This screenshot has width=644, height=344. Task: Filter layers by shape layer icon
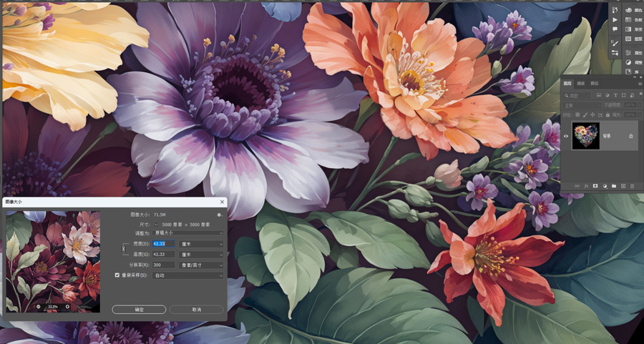point(623,95)
